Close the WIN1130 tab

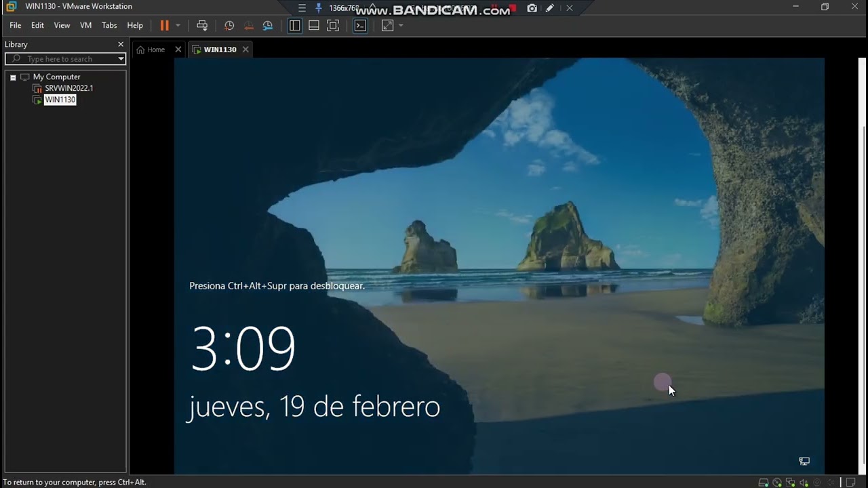(x=245, y=49)
